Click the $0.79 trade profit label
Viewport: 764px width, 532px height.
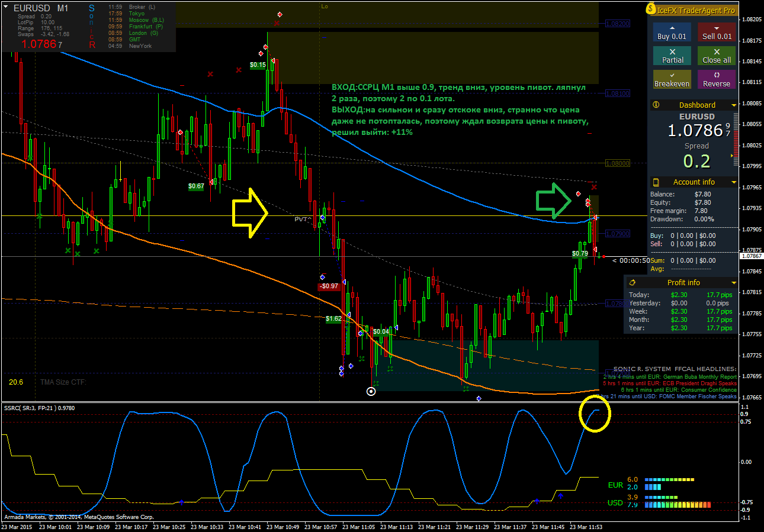click(x=580, y=253)
